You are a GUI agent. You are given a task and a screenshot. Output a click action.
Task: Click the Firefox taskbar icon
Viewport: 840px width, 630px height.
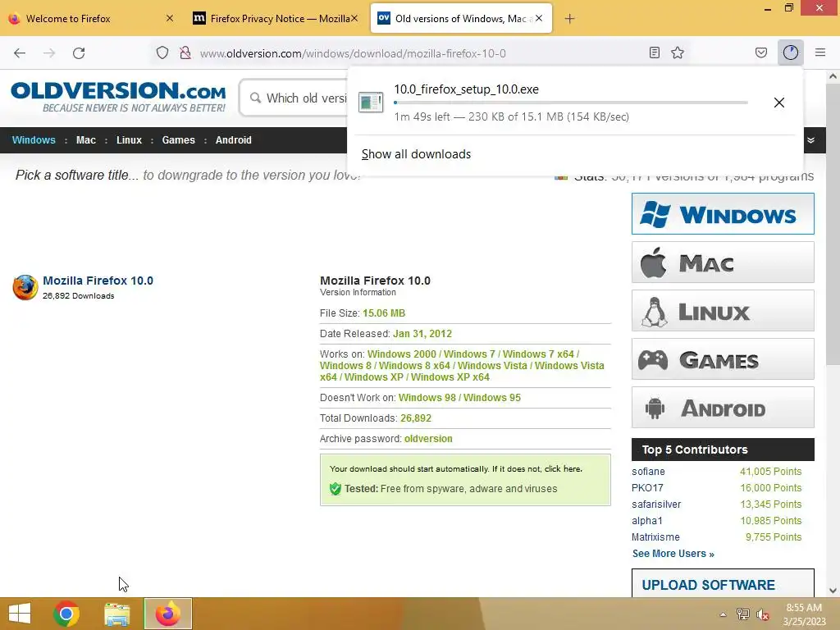point(167,614)
